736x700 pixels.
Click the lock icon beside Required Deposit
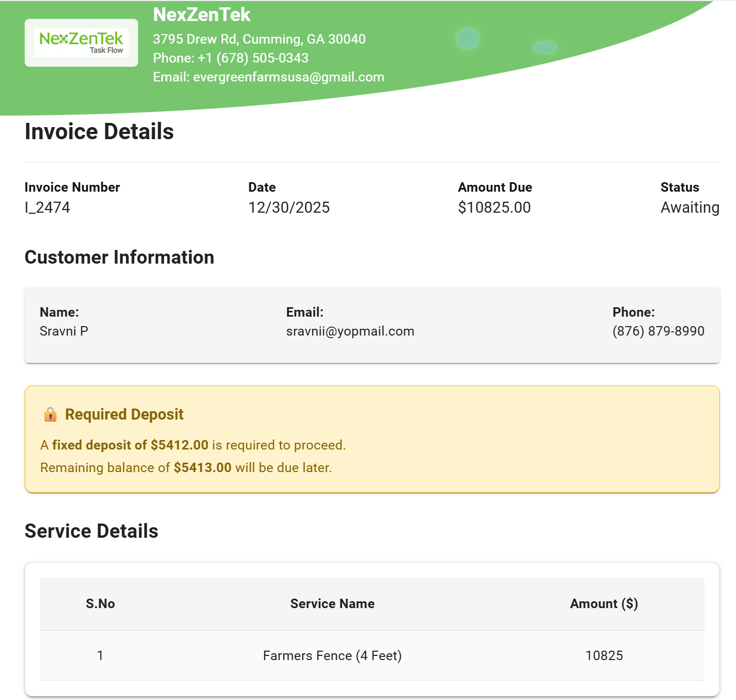[x=50, y=414]
